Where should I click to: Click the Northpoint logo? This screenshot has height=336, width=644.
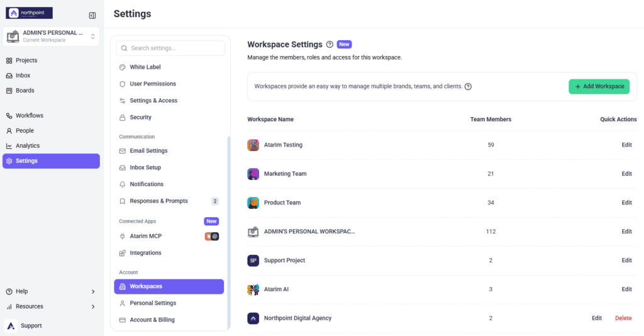[x=29, y=13]
